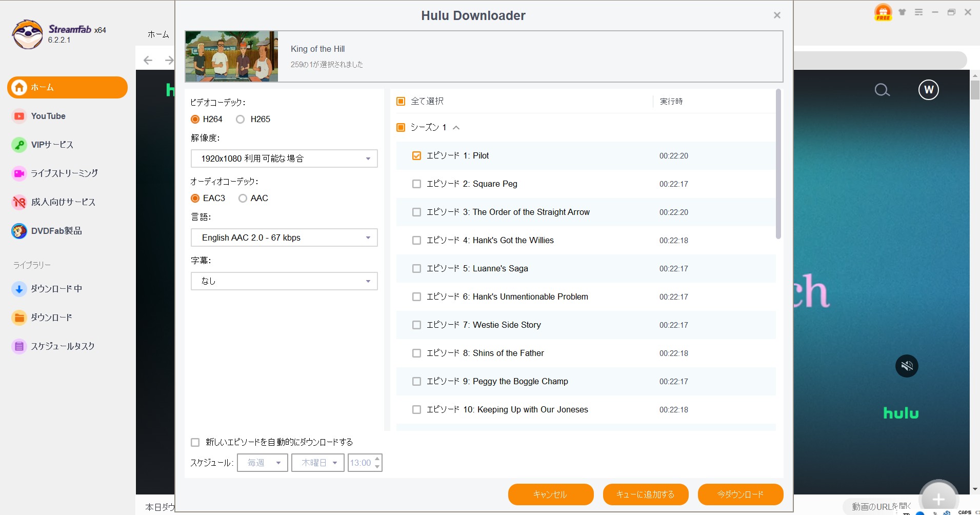The height and width of the screenshot is (515, 980).
Task: Select the H265 video codec
Action: click(240, 119)
